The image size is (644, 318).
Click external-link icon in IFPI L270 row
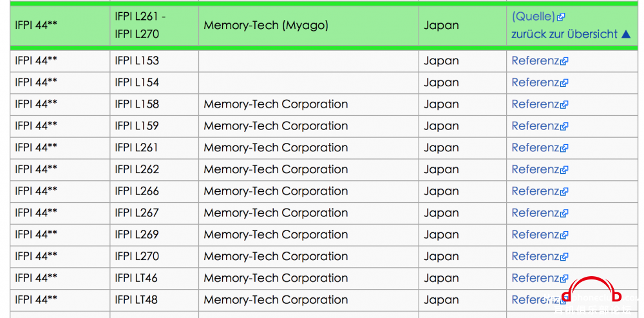pyautogui.click(x=564, y=257)
